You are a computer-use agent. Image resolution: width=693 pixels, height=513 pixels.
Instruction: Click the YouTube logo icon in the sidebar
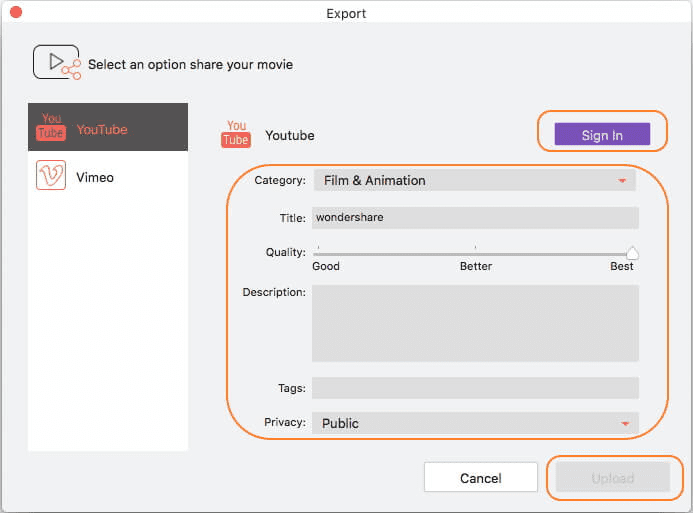click(51, 128)
